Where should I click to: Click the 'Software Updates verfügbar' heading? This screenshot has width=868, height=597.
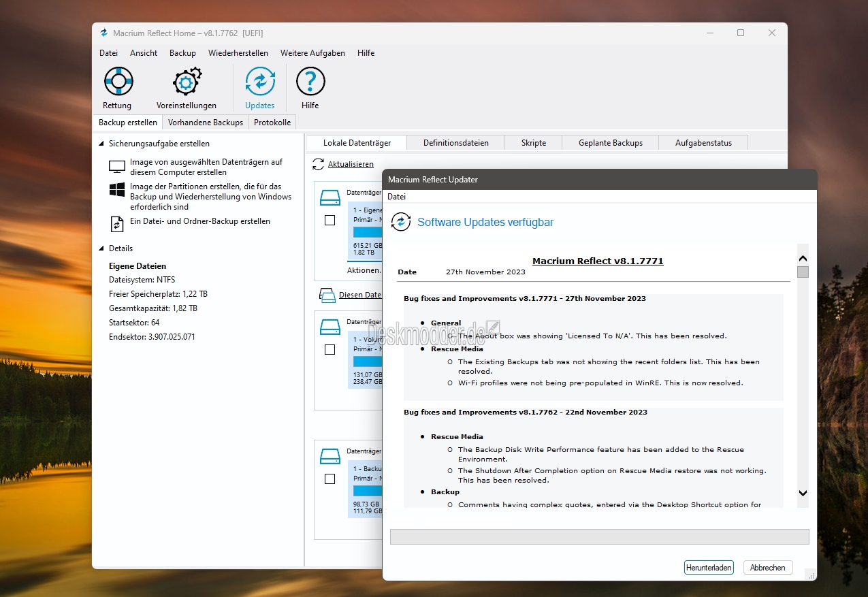pos(485,223)
